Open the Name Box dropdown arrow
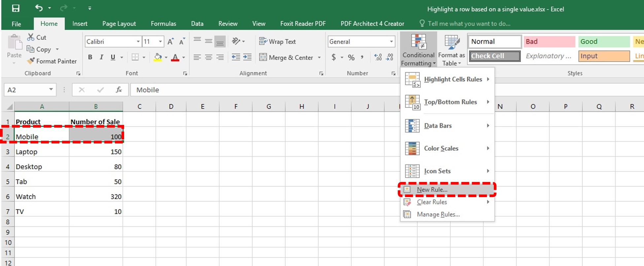The width and height of the screenshot is (644, 266). pos(51,89)
